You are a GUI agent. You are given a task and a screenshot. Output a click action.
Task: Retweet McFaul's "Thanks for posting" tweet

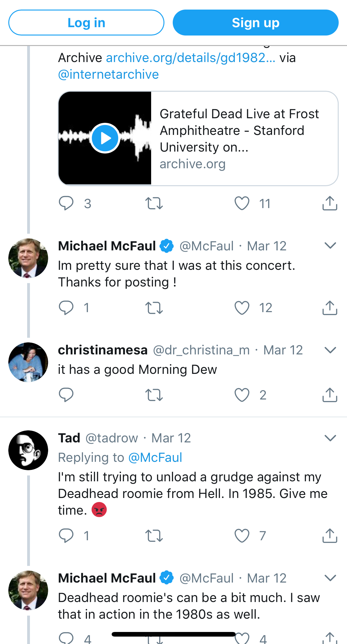154,308
